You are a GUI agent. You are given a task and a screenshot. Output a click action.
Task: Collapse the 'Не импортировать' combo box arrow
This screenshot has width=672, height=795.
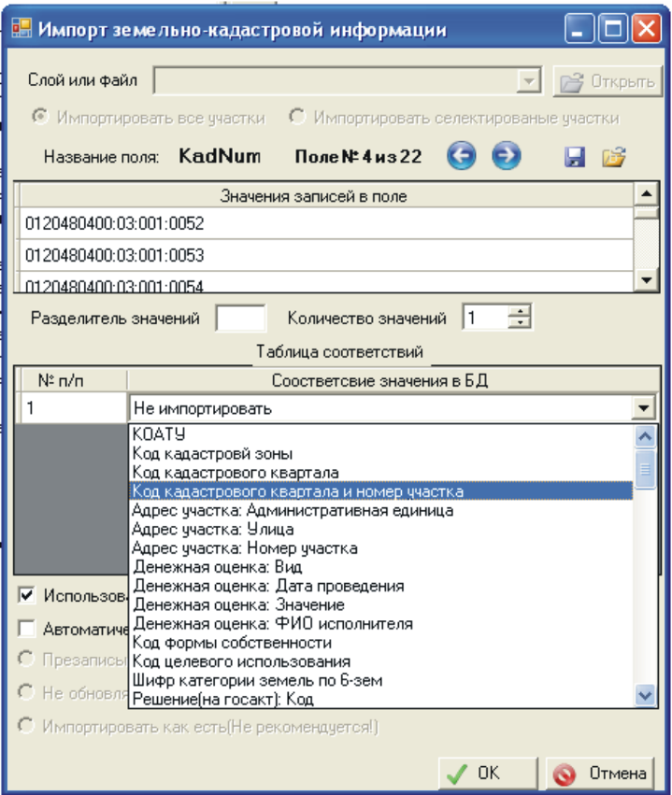click(x=642, y=408)
